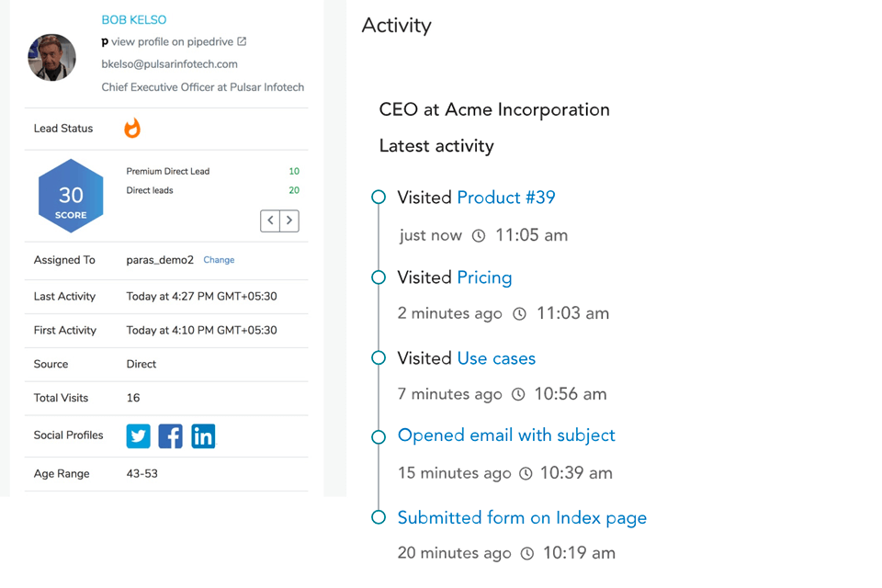Show previous lead score page arrow
Image resolution: width=882 pixels, height=588 pixels.
(x=270, y=220)
